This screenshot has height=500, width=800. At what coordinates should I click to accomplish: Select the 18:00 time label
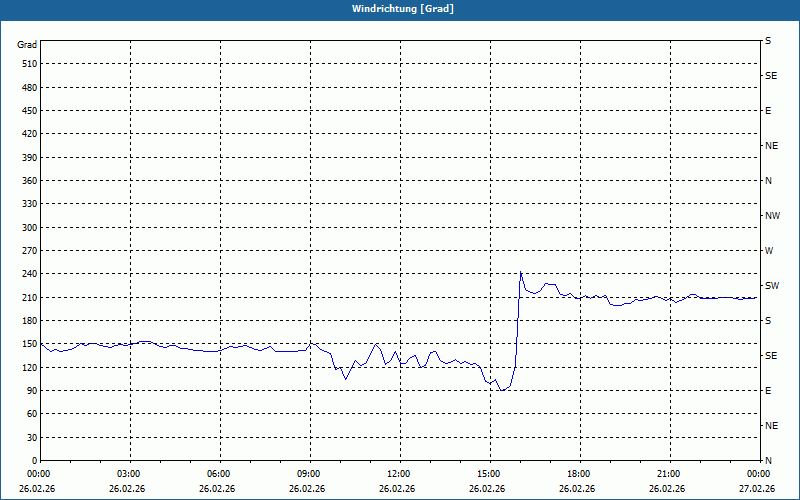[x=579, y=474]
